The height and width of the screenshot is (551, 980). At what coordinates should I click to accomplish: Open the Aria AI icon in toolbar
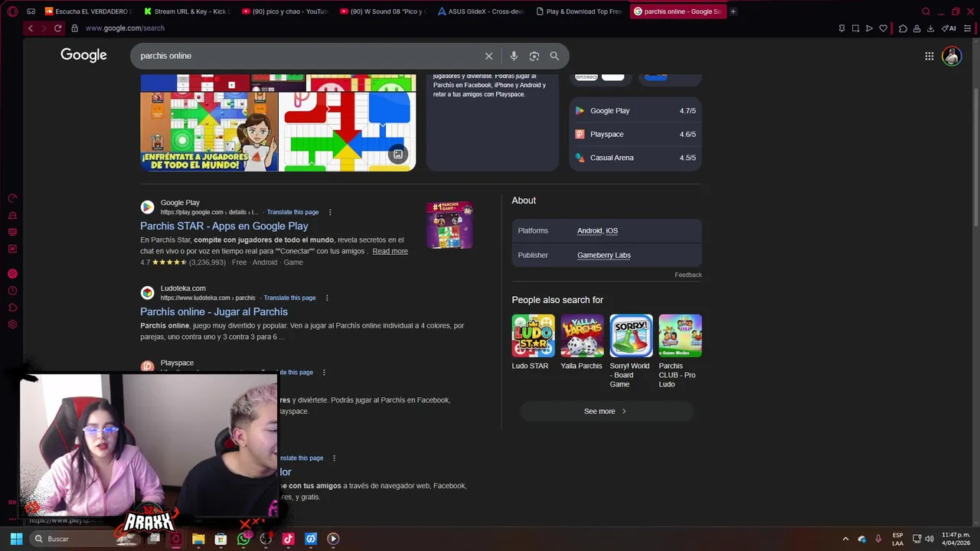pos(949,28)
